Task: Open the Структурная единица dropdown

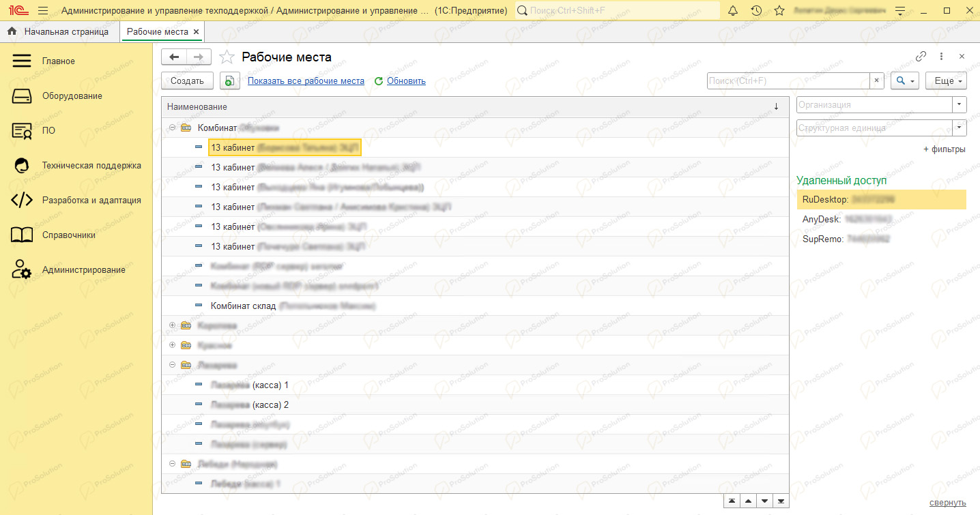Action: click(960, 128)
